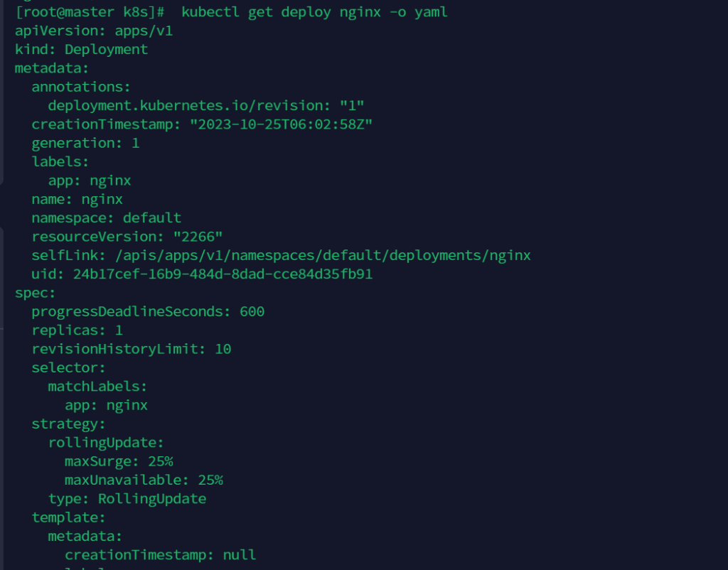Screen dimensions: 728x570
Task: Click the kubectl get deploy command text
Action: point(314,12)
